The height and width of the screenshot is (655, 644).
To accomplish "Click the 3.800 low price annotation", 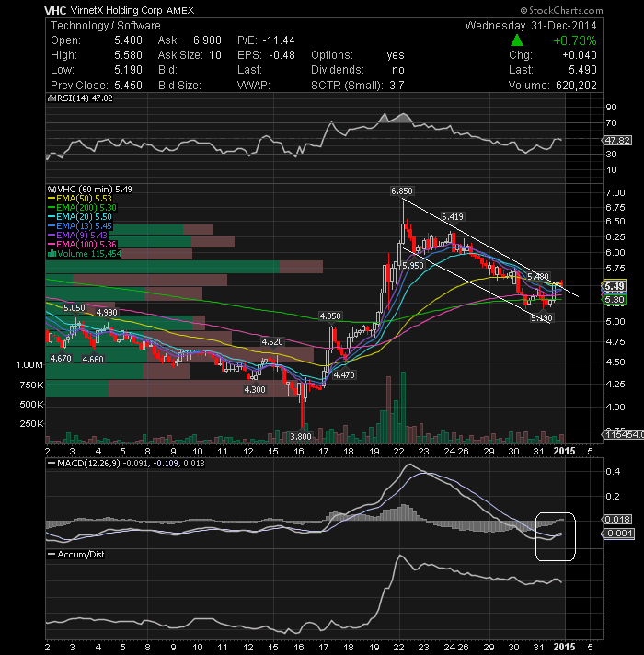I will click(301, 437).
